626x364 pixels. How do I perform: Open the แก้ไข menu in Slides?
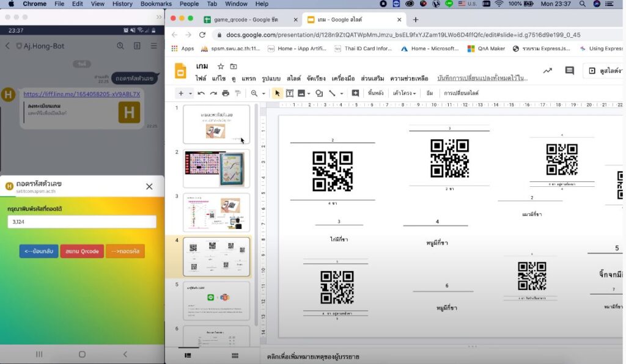[x=219, y=79]
